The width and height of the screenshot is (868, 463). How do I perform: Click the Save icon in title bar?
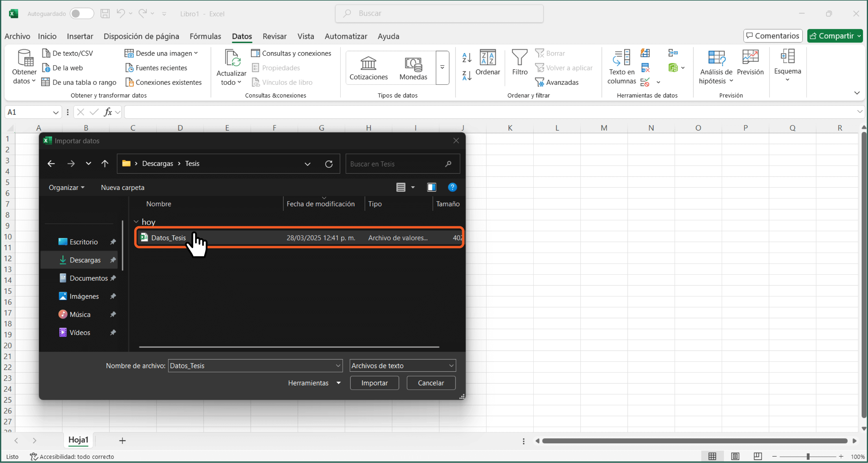105,14
